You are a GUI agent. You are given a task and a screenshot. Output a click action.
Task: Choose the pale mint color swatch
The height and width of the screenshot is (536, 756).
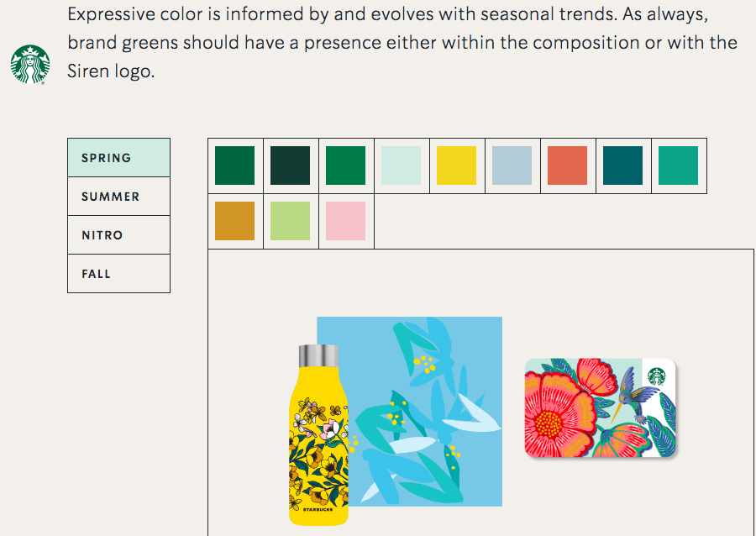(401, 166)
